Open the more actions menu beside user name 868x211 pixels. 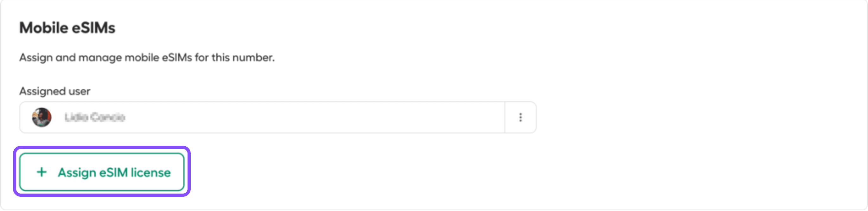coord(520,117)
